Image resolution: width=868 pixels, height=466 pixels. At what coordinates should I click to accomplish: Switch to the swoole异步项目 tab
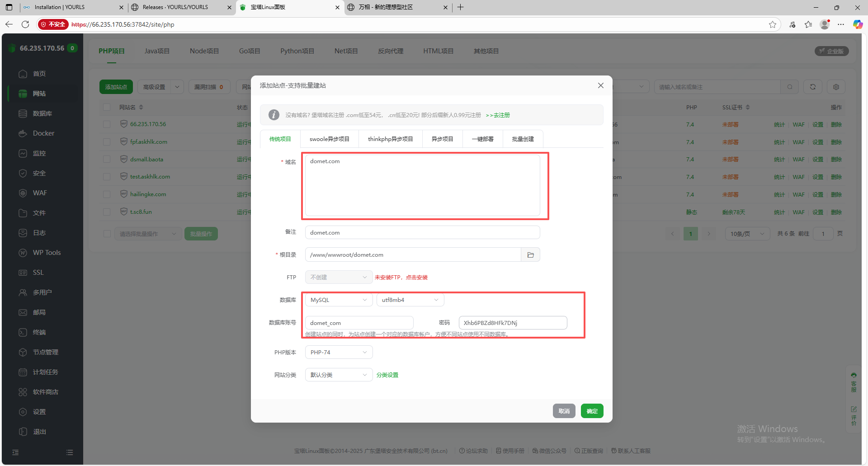click(329, 139)
